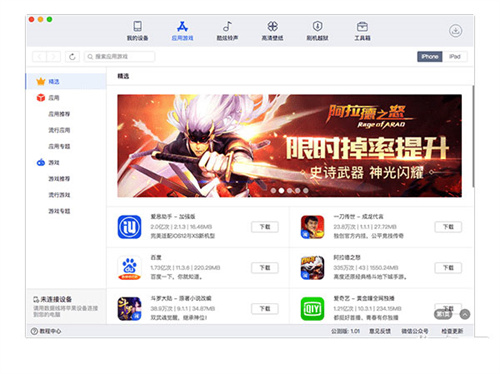Open the Toolbox (工具箱) icon

tap(362, 26)
